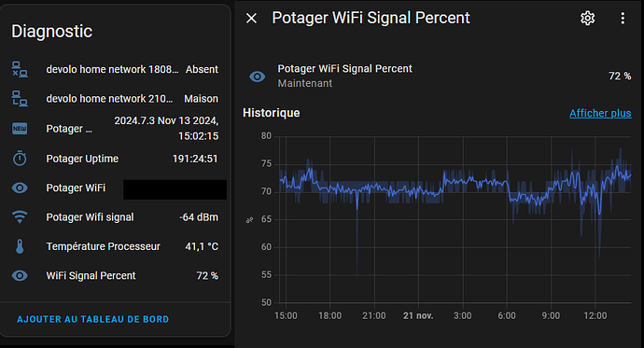Click the Wifi signal strength icon
This screenshot has height=348, width=644.
(x=20, y=217)
